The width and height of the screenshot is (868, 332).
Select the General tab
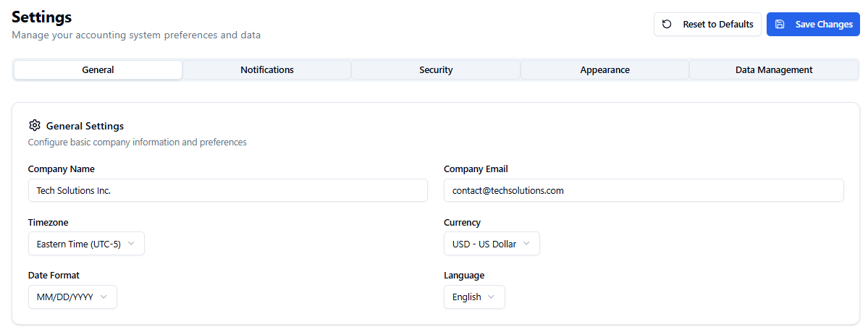click(98, 70)
